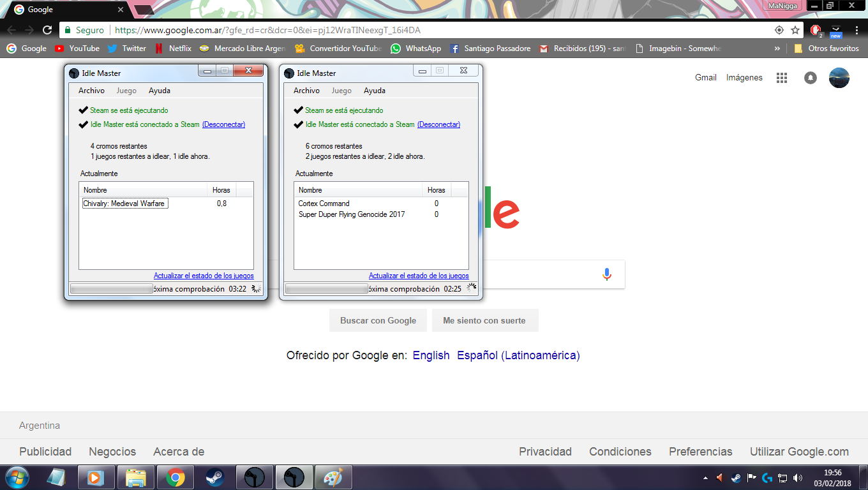
Task: Open Archivo menu in the Cortex Command Idle Master window
Action: (x=306, y=91)
